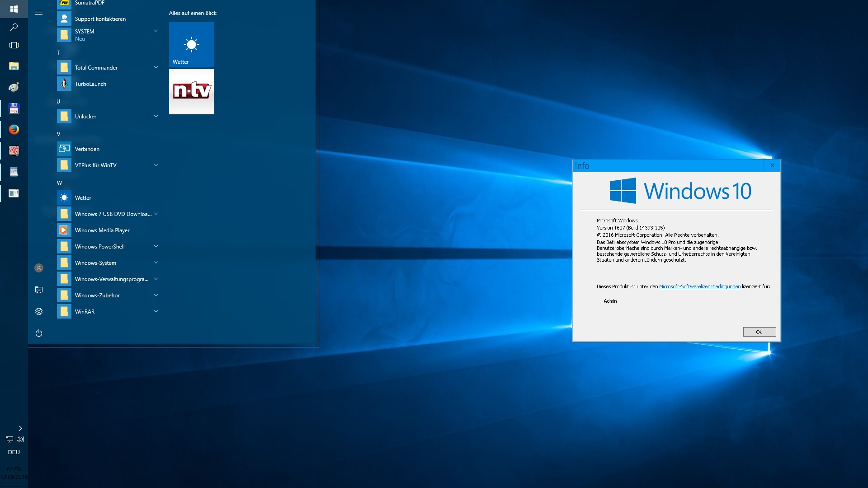Screen dimensions: 868x488
Task: Open File Explorer from the taskbar
Action: [x=14, y=66]
